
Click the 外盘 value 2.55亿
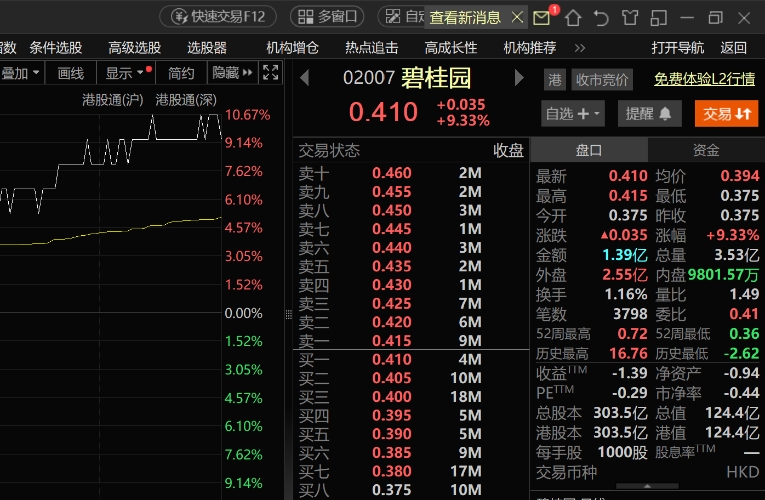(x=625, y=275)
